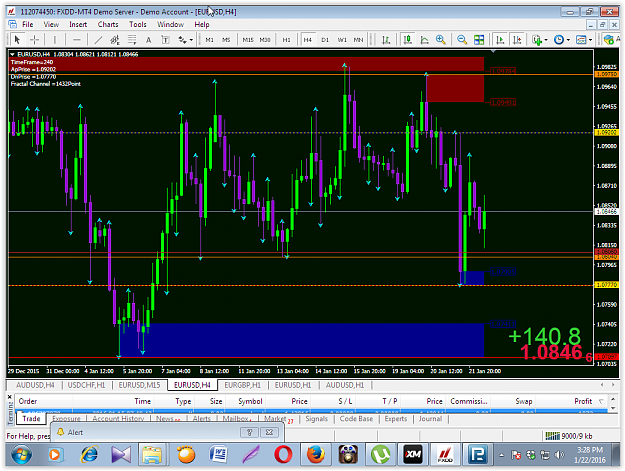Open the Windows Start menu
Screen dimensions: 625x471
click(x=22, y=455)
